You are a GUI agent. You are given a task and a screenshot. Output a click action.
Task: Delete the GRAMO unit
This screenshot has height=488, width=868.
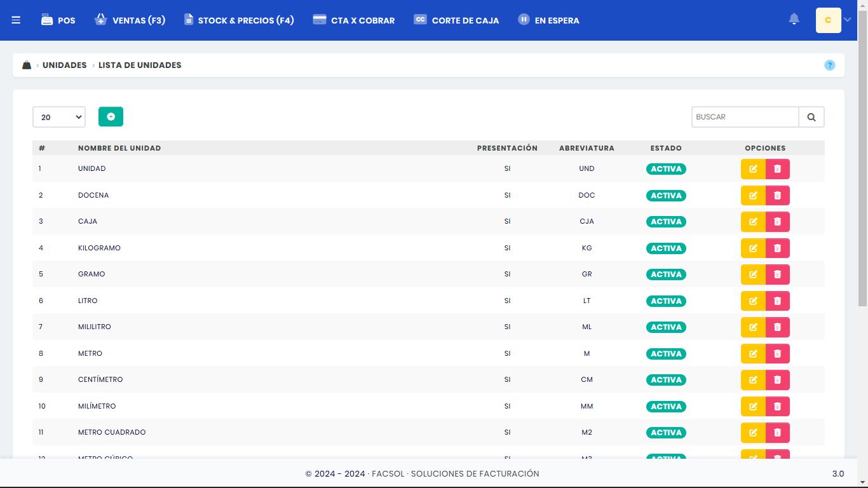[x=778, y=274]
